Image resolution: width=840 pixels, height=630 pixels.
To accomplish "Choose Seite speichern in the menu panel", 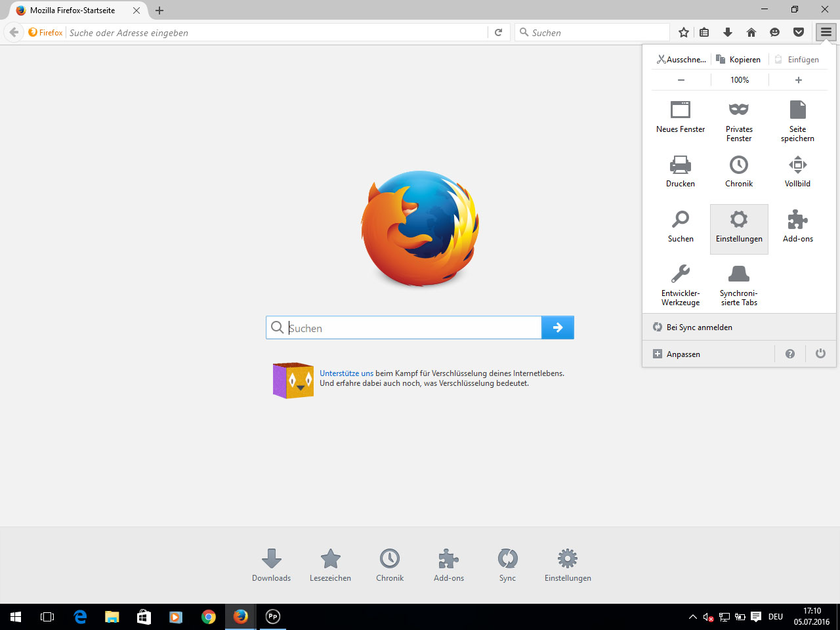I will (797, 121).
